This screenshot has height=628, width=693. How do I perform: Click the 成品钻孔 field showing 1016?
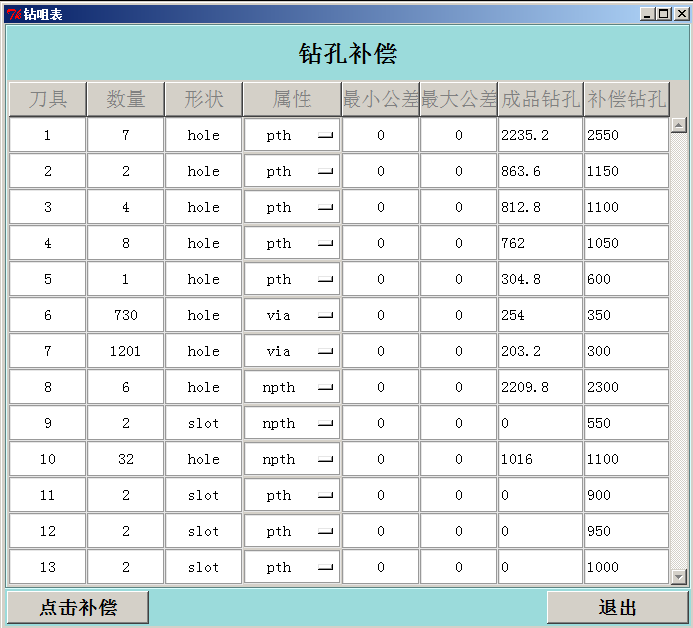[x=540, y=459]
